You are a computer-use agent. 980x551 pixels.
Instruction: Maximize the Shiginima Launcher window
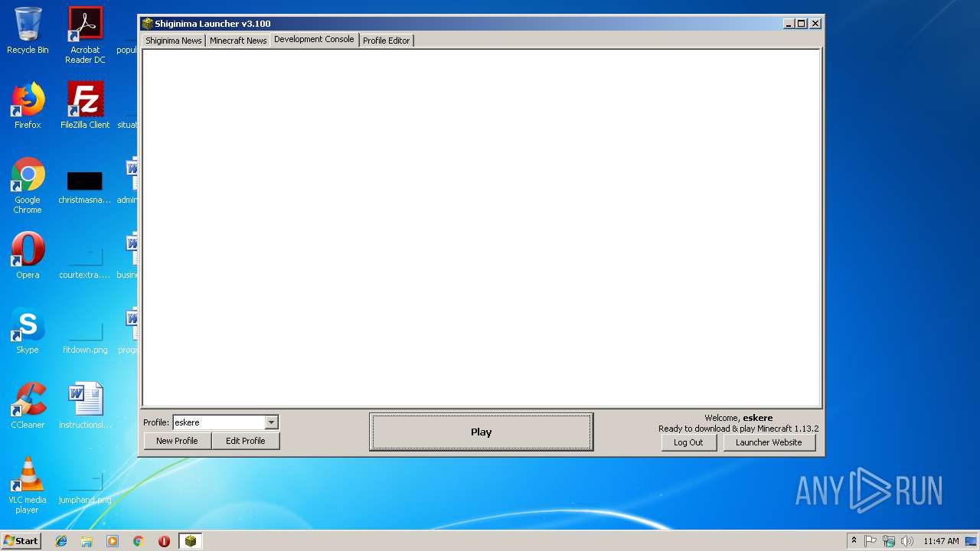pyautogui.click(x=801, y=24)
